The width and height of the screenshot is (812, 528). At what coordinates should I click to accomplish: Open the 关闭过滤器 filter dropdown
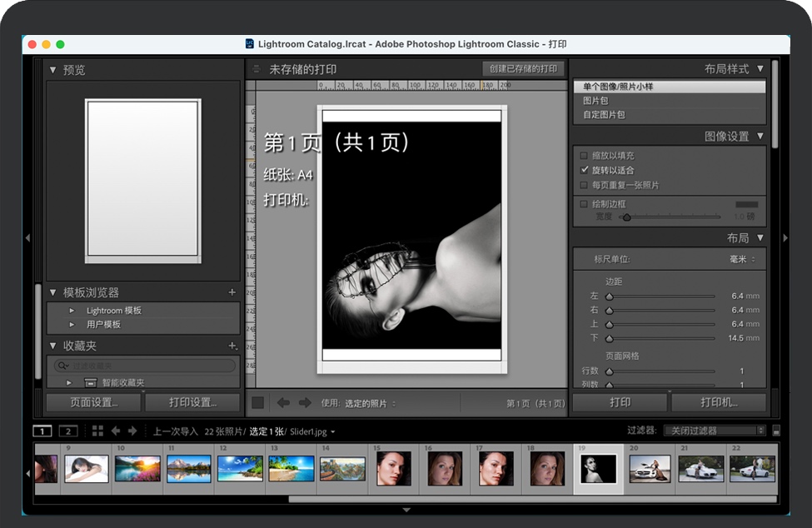point(715,431)
